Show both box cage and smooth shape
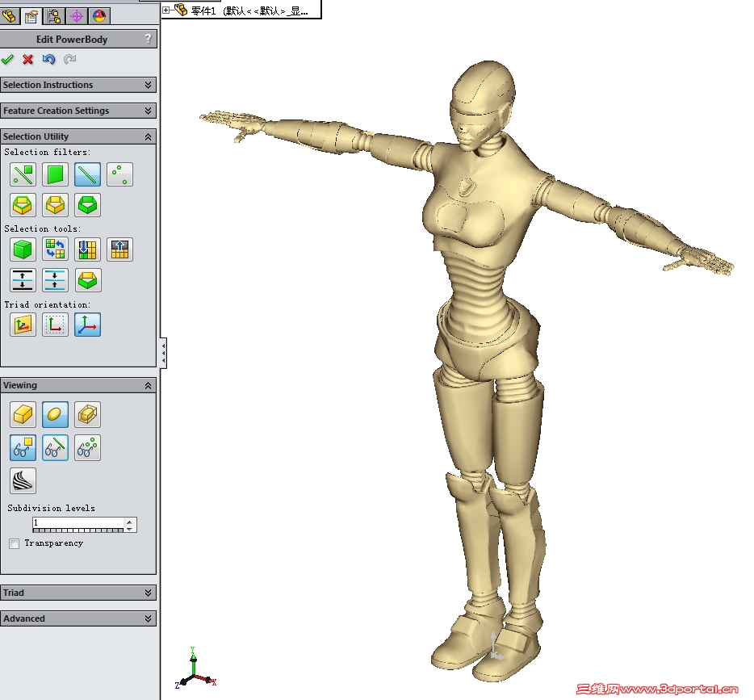The height and width of the screenshot is (700, 754). tap(87, 415)
